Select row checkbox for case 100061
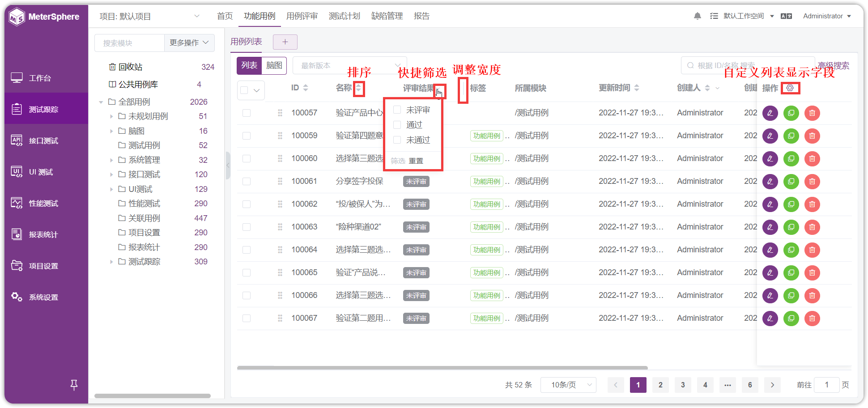 (247, 181)
